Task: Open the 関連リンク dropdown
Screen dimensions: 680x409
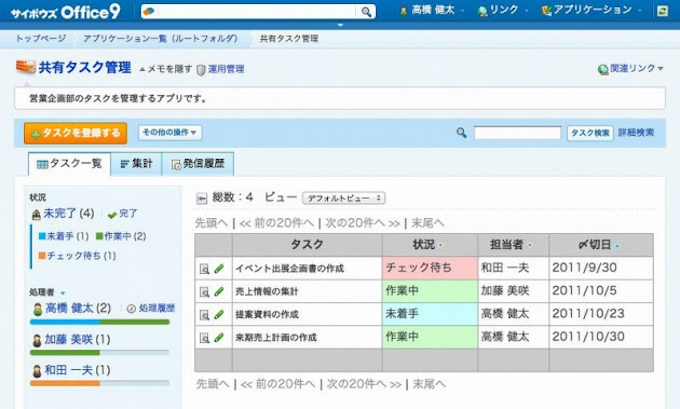Action: pyautogui.click(x=631, y=69)
